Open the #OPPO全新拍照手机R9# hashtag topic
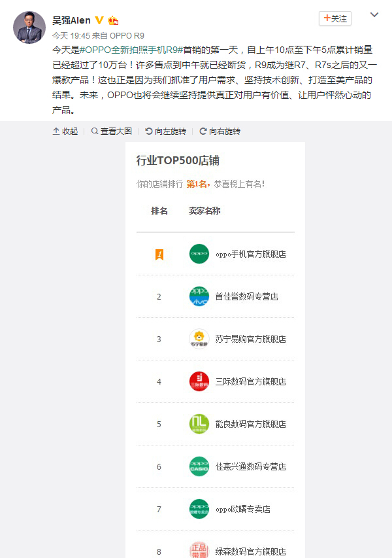The image size is (392, 558). click(x=131, y=50)
